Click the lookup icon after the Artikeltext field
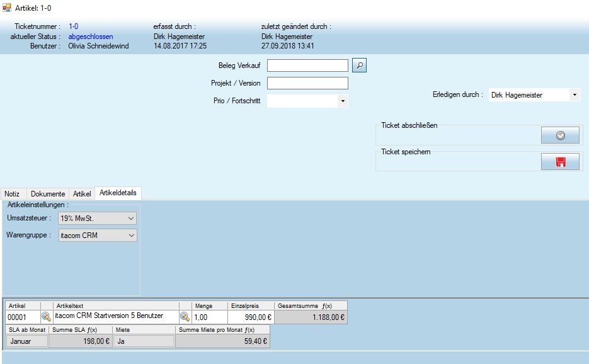The height and width of the screenshot is (364, 589). click(x=185, y=317)
